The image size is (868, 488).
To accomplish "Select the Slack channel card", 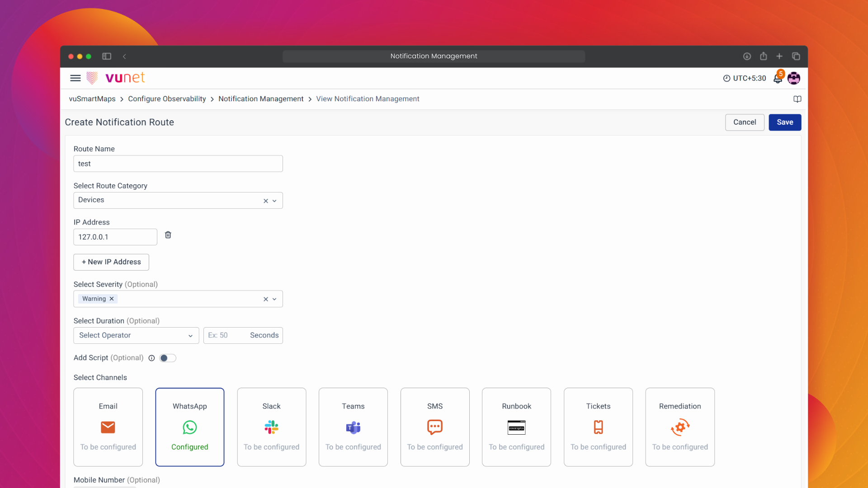I will (271, 427).
